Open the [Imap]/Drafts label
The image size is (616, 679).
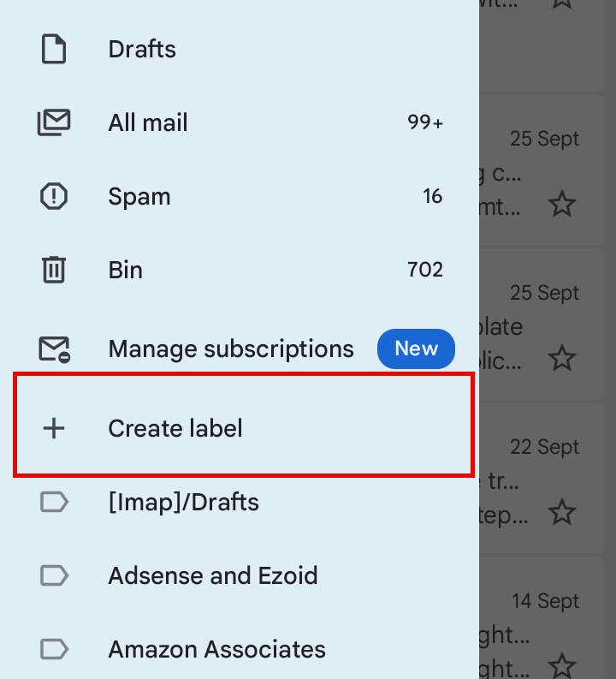coord(240,503)
